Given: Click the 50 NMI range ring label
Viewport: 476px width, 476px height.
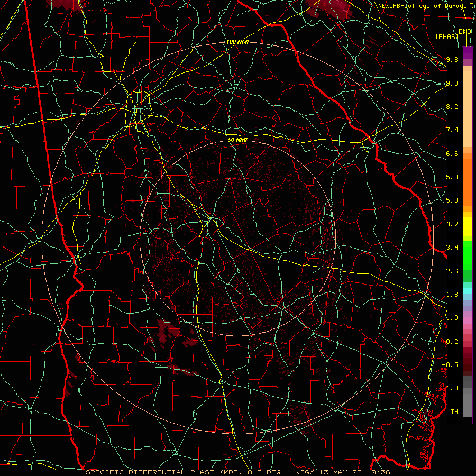Looking at the screenshot, I should (x=237, y=140).
